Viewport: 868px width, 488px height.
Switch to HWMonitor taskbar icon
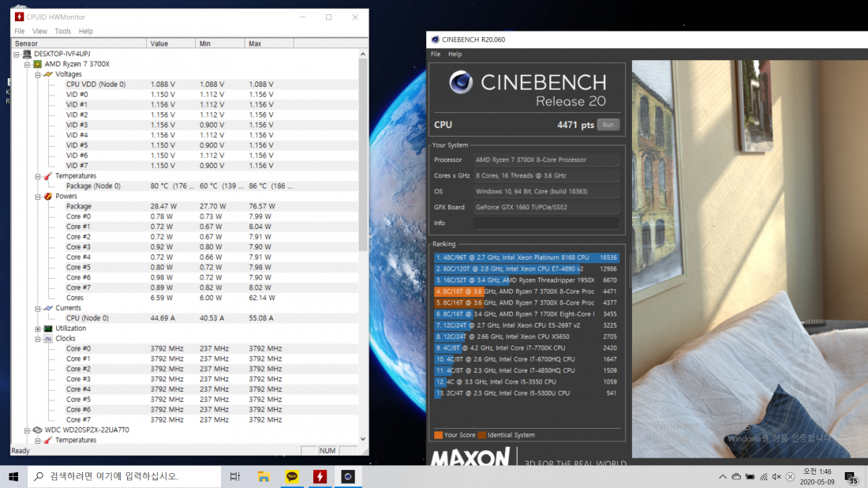click(320, 476)
